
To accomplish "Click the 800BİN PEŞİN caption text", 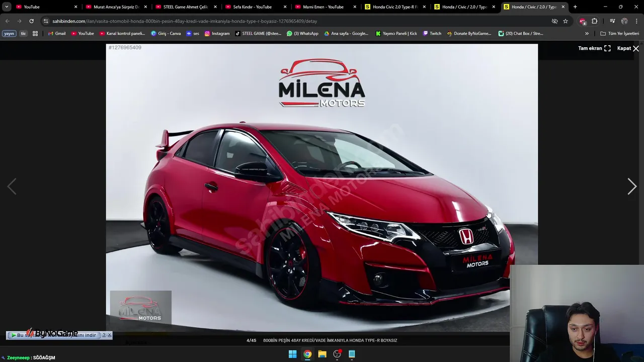I will point(330,340).
